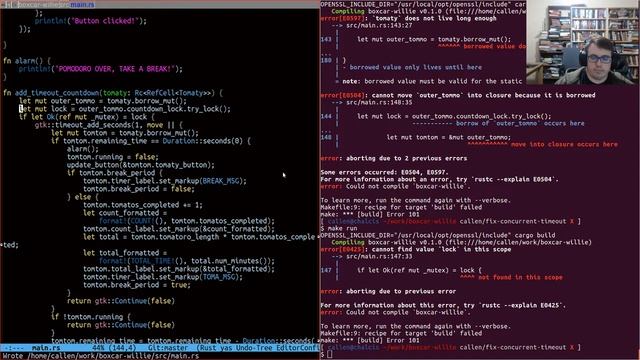Click 'aborting due to 2 previous errors' in terminal
This screenshot has width=640, height=360.
click(406, 158)
